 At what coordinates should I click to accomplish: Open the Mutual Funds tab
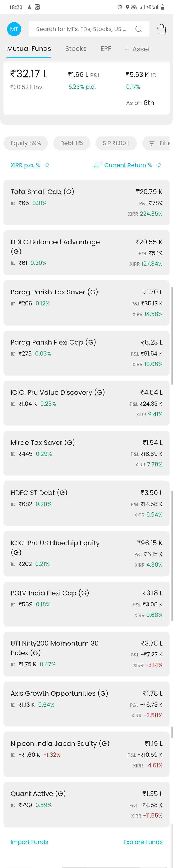tap(29, 48)
